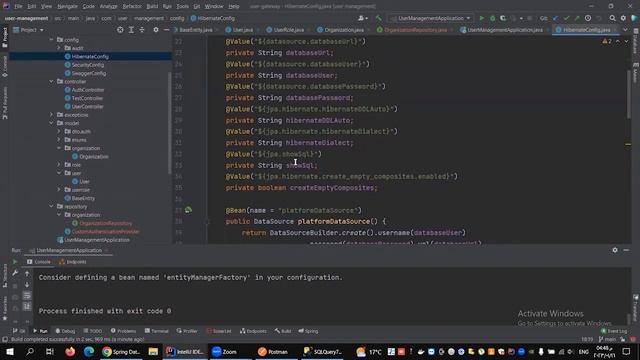Collapse the controller folder
Screen dimensions: 640x360
coord(51,81)
